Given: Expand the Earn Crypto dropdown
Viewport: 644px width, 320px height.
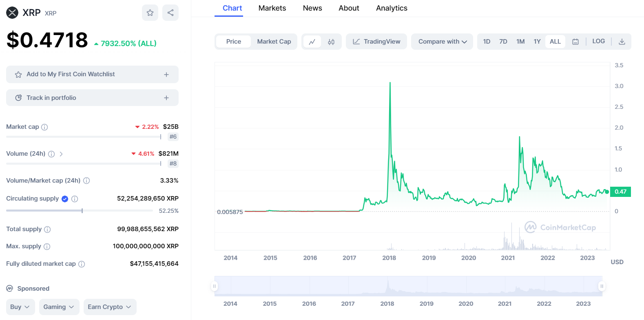Looking at the screenshot, I should pyautogui.click(x=110, y=307).
